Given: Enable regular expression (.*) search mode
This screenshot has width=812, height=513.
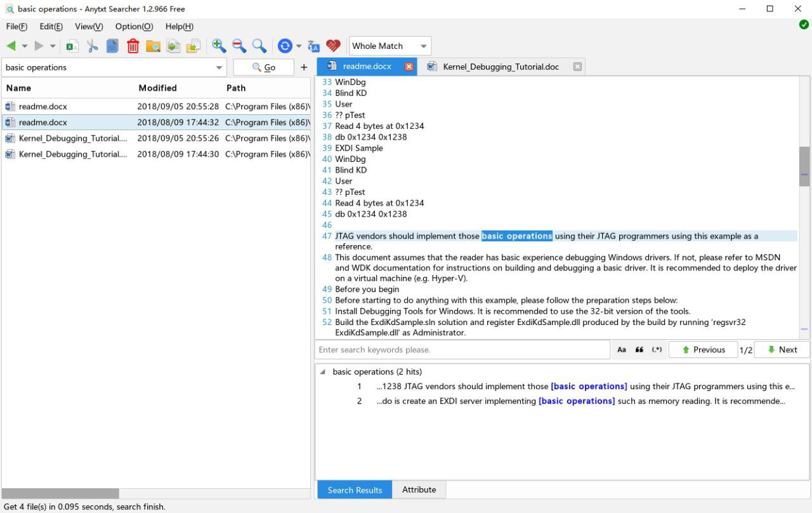Looking at the screenshot, I should click(x=657, y=349).
